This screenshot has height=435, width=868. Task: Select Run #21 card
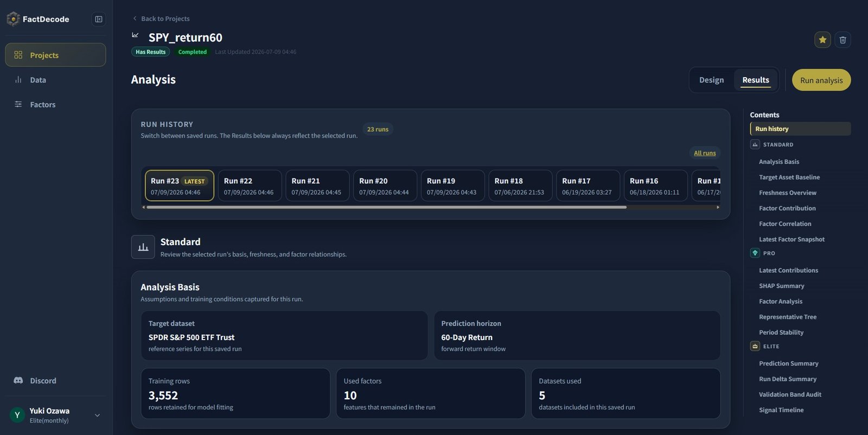pyautogui.click(x=317, y=185)
